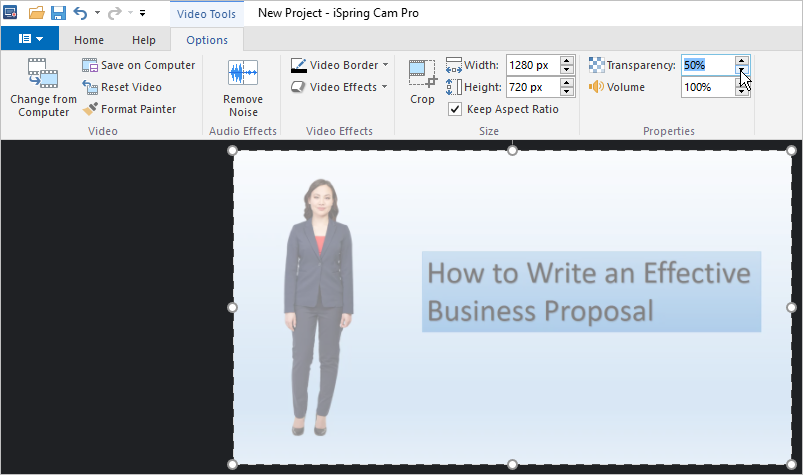Open the redo history dropdown arrow
This screenshot has width=803, height=475.
(x=130, y=12)
